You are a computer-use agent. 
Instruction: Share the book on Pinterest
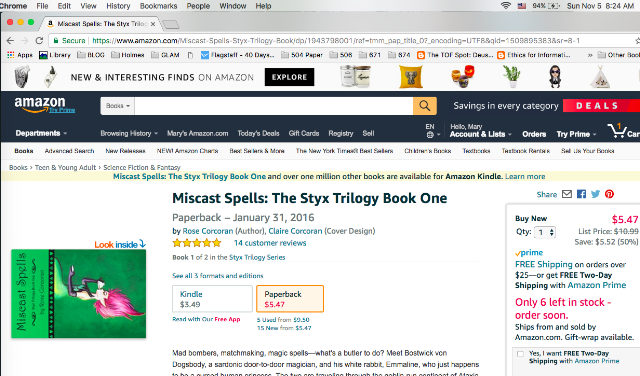click(609, 194)
